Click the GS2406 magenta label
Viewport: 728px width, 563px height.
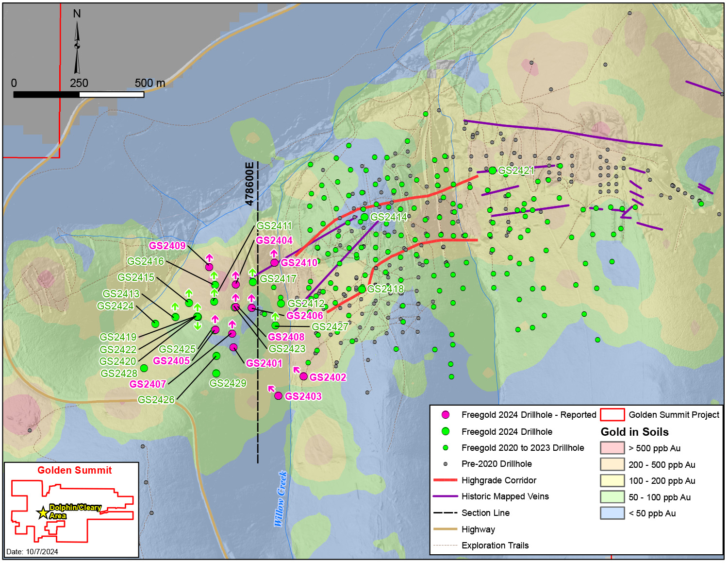(305, 316)
